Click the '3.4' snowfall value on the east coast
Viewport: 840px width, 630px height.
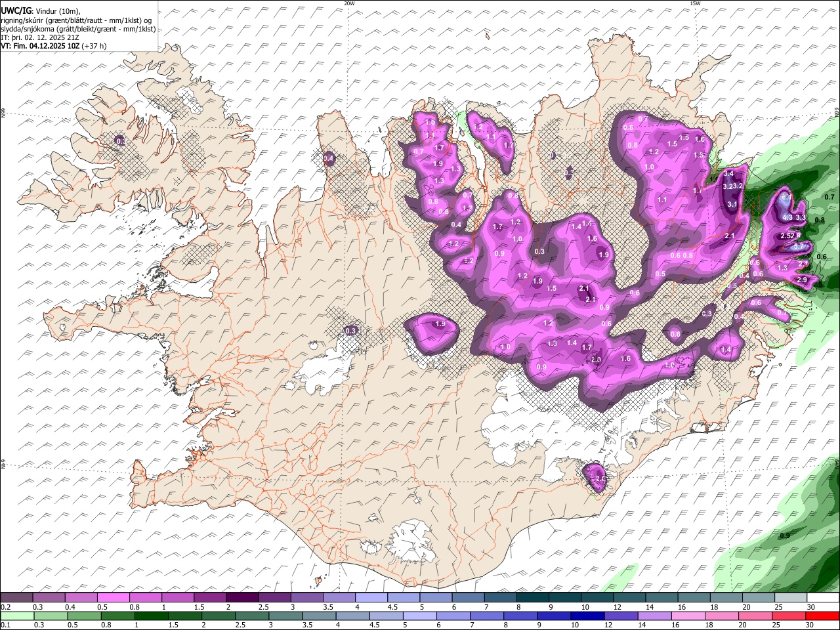pyautogui.click(x=728, y=174)
